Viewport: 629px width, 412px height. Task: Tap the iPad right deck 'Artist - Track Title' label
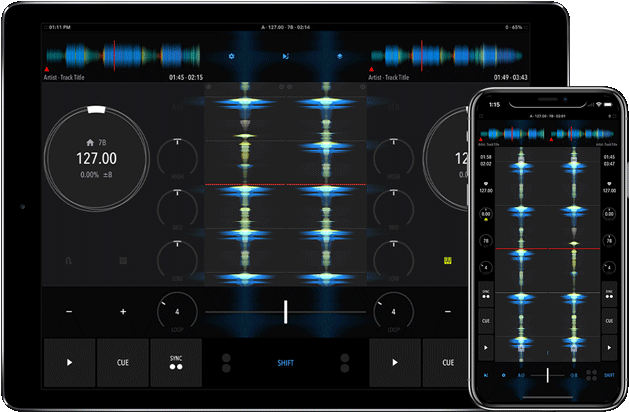(x=389, y=77)
